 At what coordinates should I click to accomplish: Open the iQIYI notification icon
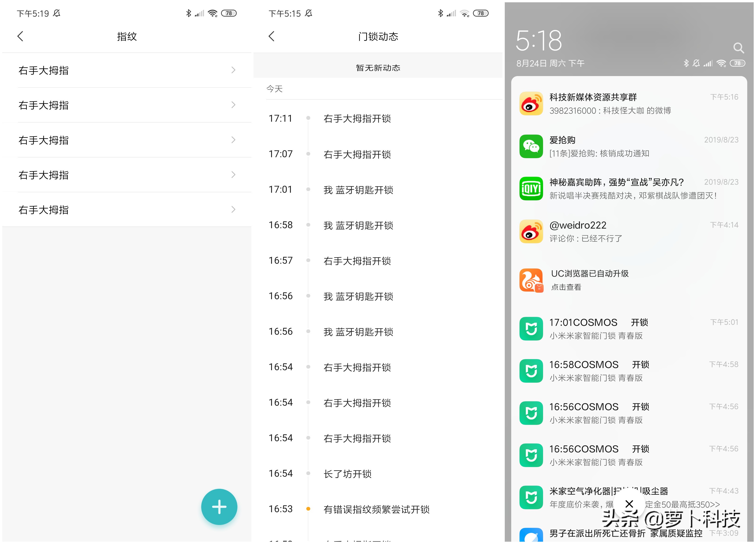coord(531,189)
